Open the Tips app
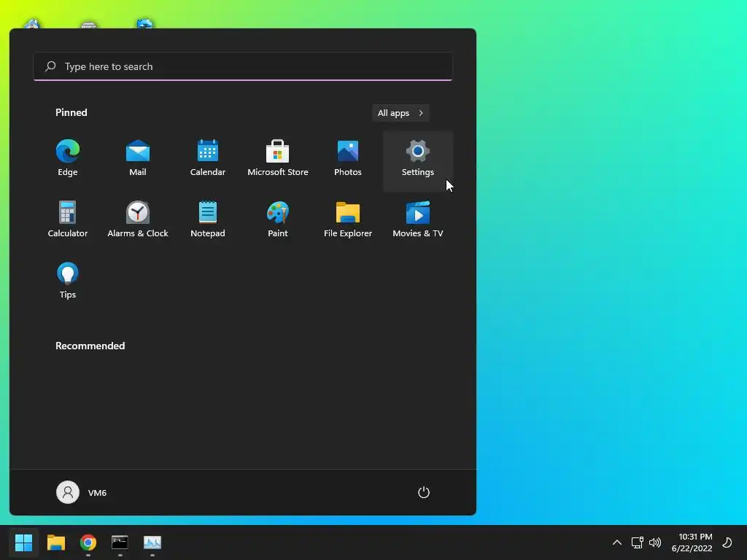 [68, 281]
